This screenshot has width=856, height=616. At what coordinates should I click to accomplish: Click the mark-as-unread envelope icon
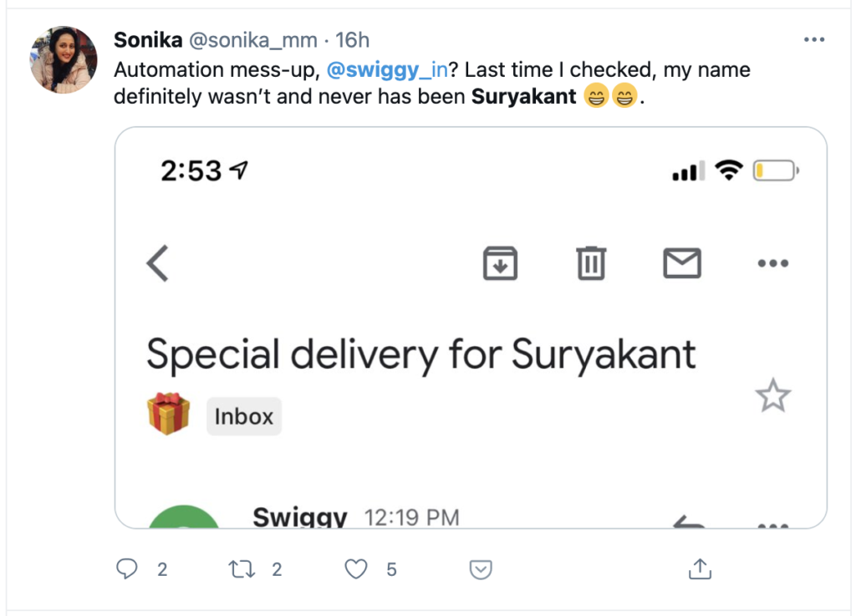coord(681,264)
